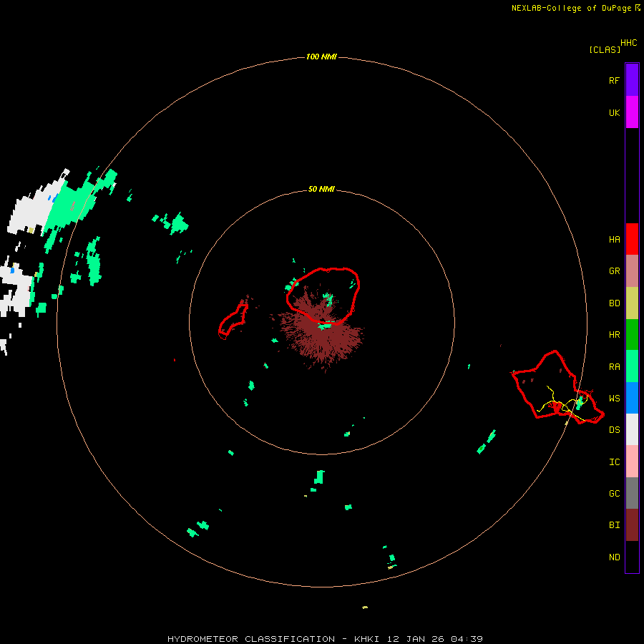644x644 pixels.
Task: Click the GC legend label
Action: point(614,493)
